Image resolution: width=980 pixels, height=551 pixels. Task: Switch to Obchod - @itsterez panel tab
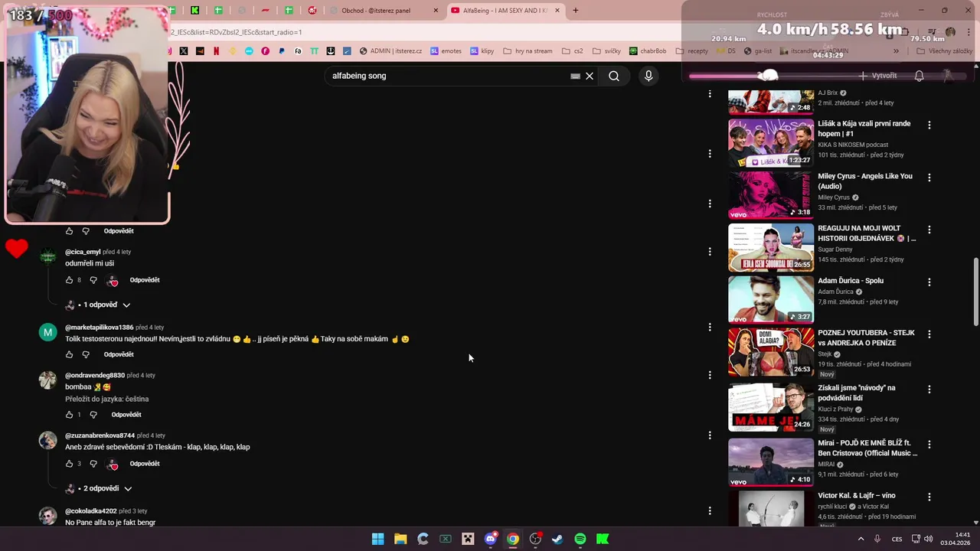coord(383,10)
